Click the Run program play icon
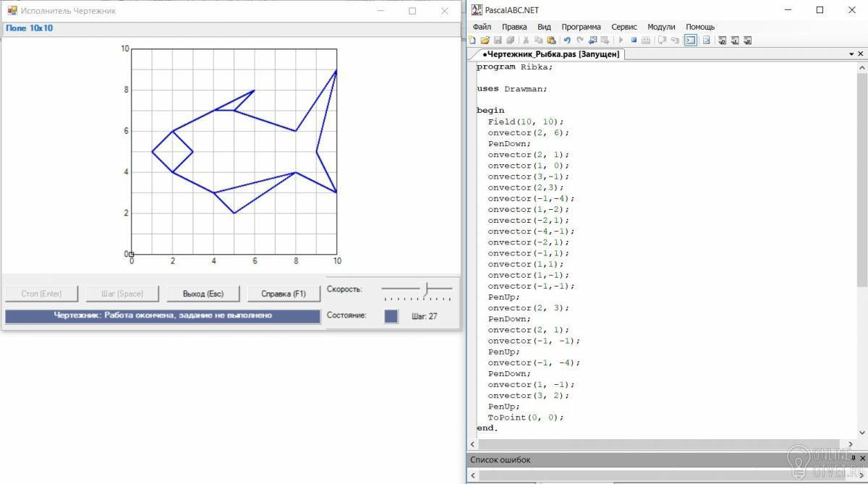The image size is (868, 484). click(621, 41)
